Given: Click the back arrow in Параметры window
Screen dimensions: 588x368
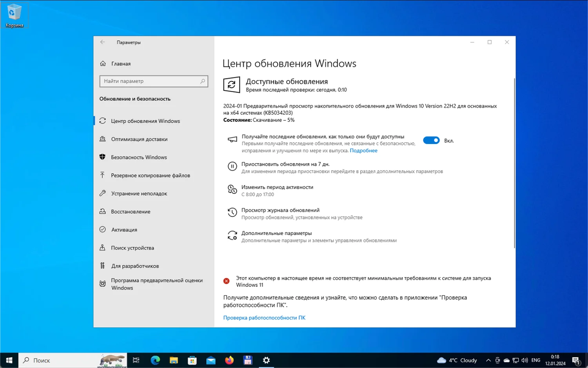Looking at the screenshot, I should coord(103,42).
